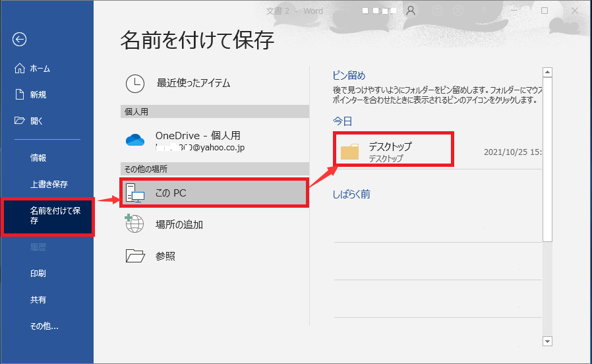592x364 pixels.
Task: Click the vertical scrollbar thumb in folder list
Action: 547,160
